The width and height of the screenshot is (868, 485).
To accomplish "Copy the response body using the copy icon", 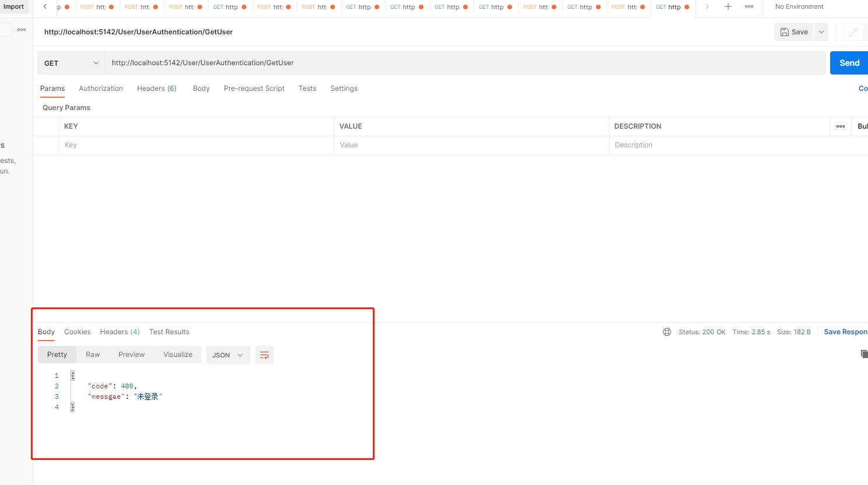I will [865, 353].
